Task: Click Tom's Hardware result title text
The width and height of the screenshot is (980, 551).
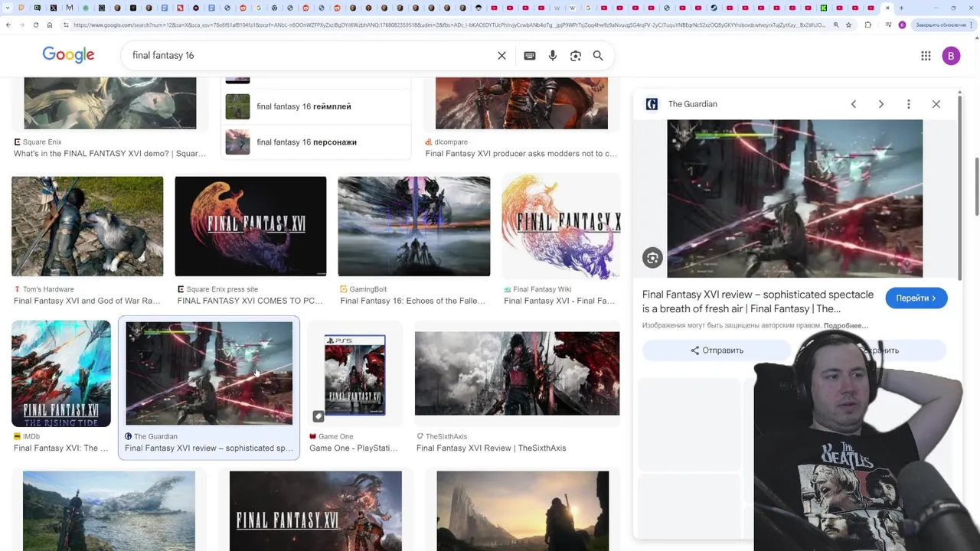Action: coord(87,301)
